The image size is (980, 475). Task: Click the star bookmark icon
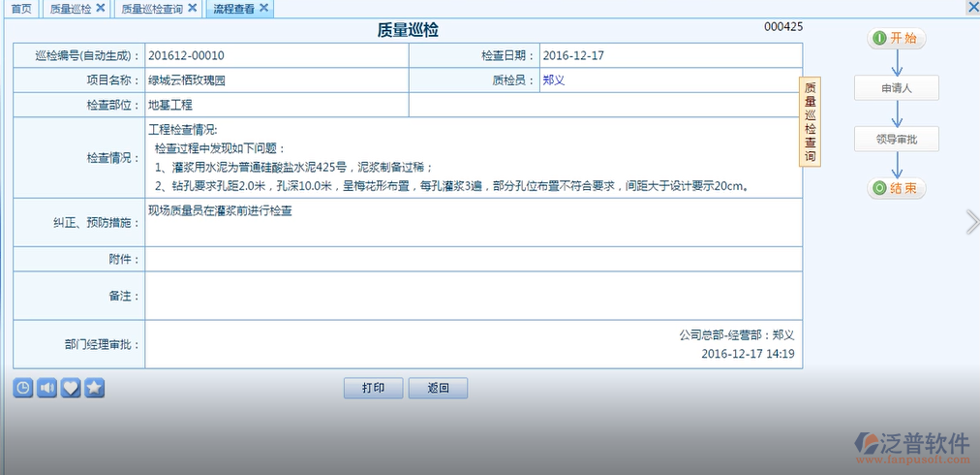coord(94,388)
